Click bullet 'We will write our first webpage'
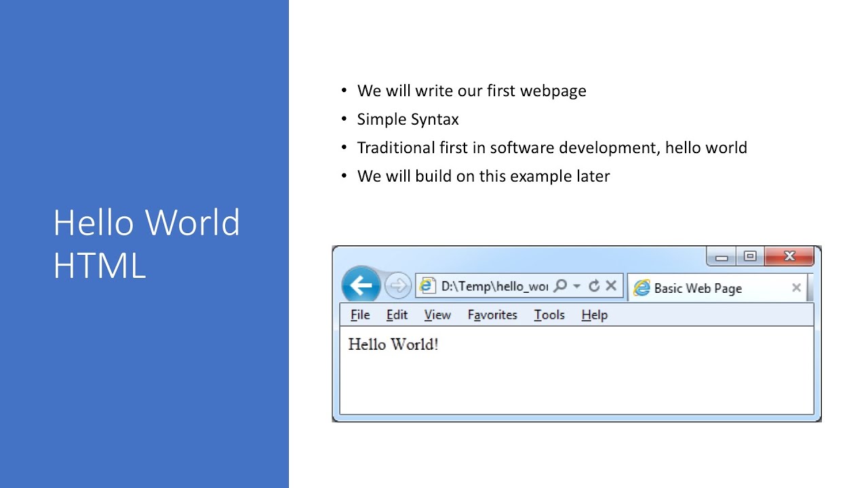The image size is (868, 488). point(471,91)
